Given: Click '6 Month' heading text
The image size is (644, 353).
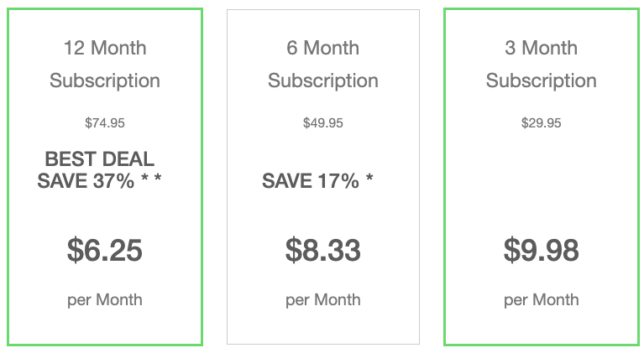Looking at the screenshot, I should coord(323,48).
